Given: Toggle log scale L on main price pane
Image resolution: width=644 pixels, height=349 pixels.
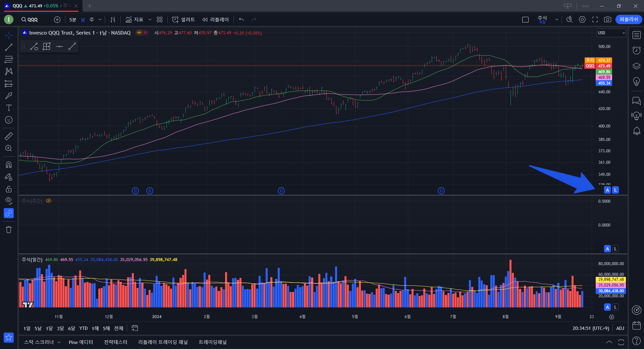Looking at the screenshot, I should point(615,190).
